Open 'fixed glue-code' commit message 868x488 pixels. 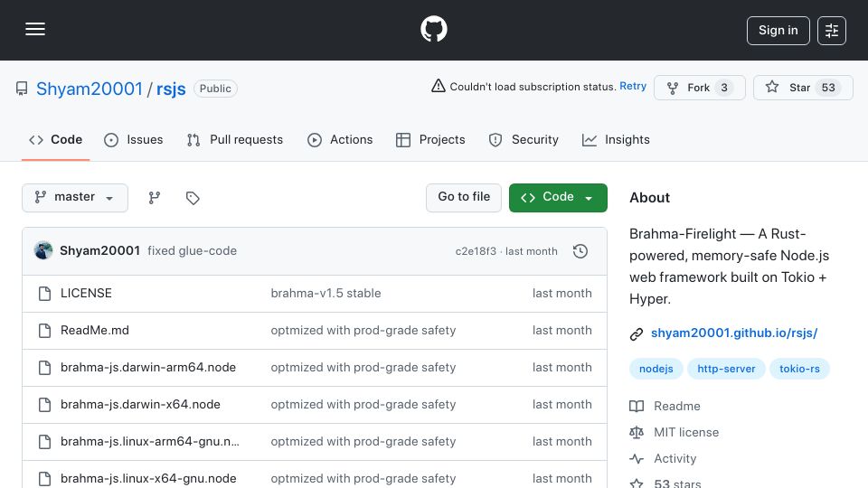pyautogui.click(x=192, y=250)
